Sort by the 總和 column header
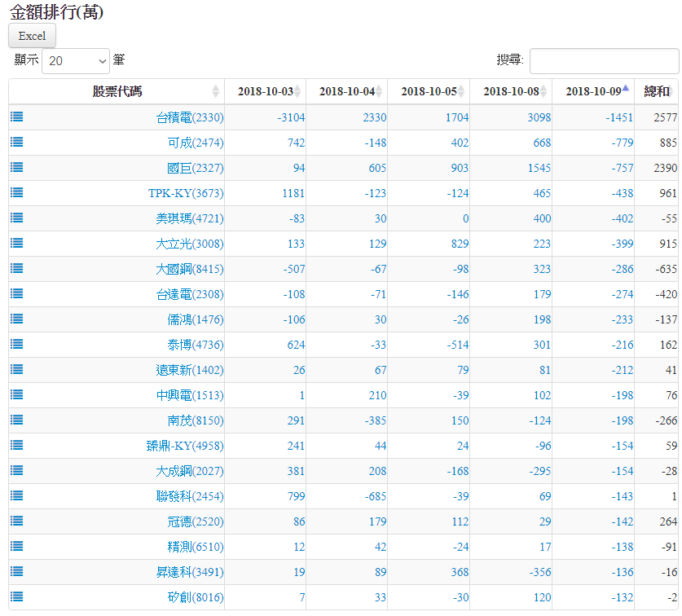The width and height of the screenshot is (682, 616). coord(656,91)
